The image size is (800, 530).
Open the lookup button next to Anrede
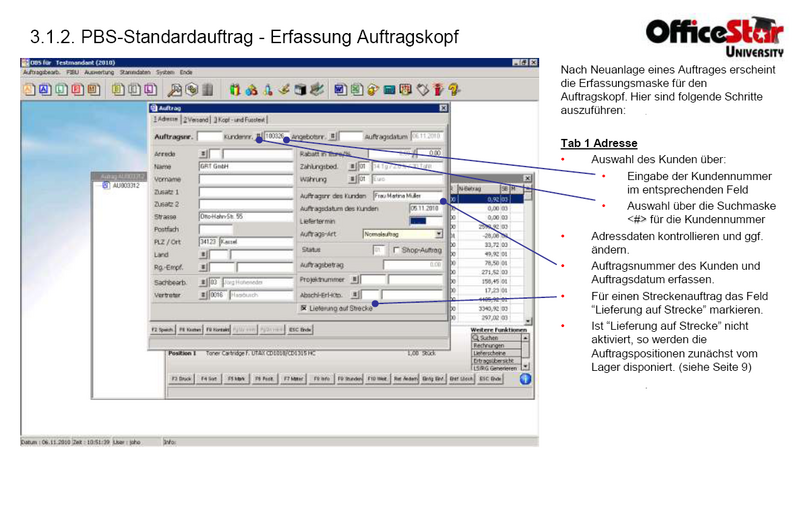[203, 154]
